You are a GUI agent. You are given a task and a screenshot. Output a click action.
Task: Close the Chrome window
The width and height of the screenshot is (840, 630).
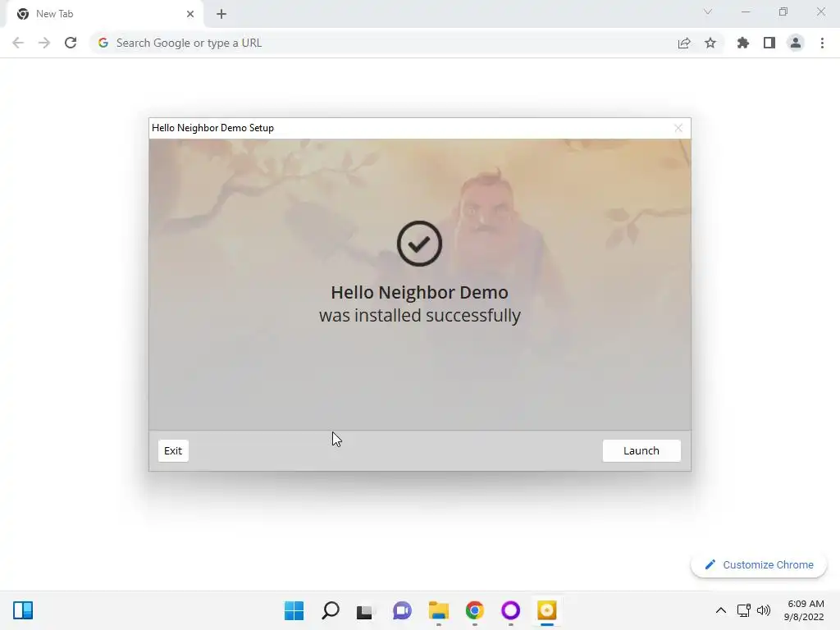pos(820,11)
